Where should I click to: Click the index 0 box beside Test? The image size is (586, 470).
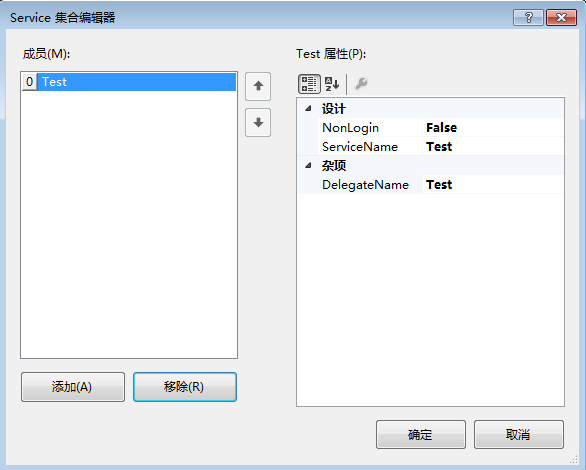30,82
